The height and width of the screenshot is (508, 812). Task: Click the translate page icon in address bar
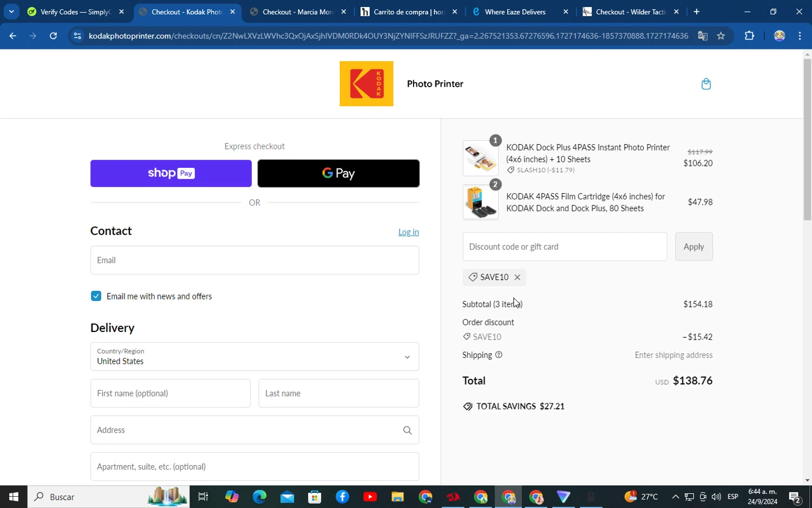(703, 36)
